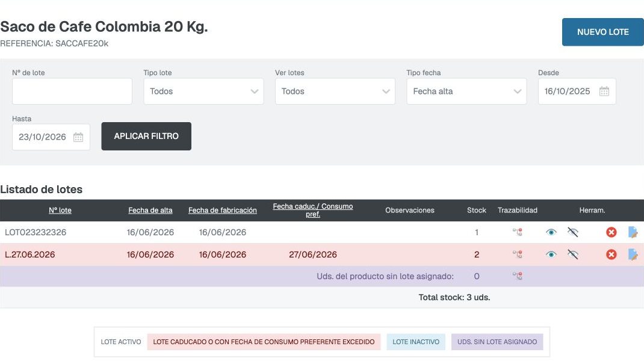This screenshot has width=644, height=361.
Task: Edit lot LOT023232326 via document icon
Action: coord(633,232)
